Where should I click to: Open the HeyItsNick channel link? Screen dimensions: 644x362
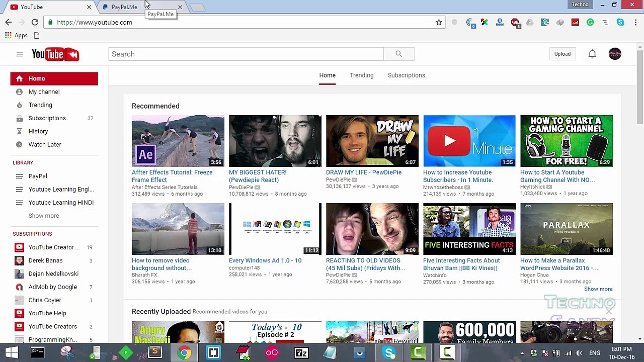533,187
